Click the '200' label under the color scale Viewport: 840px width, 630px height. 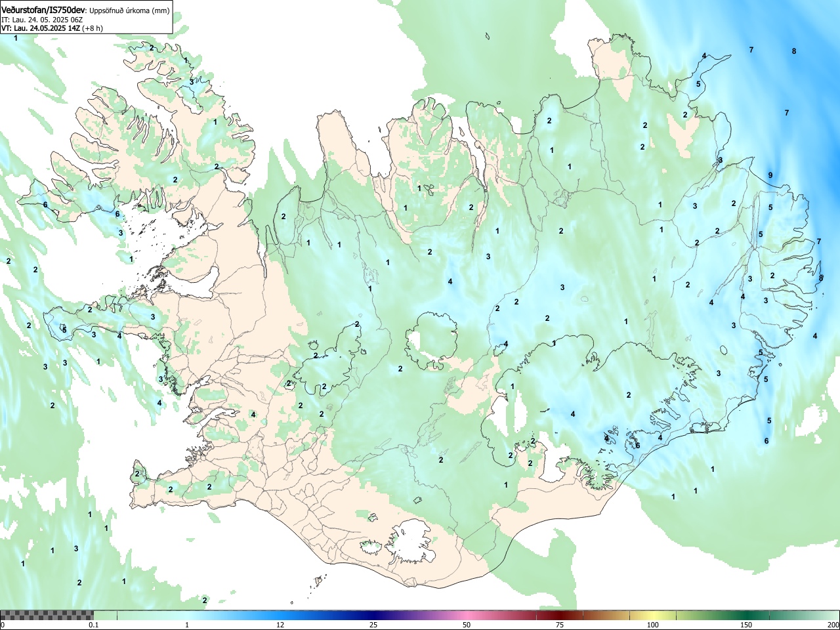click(x=833, y=625)
